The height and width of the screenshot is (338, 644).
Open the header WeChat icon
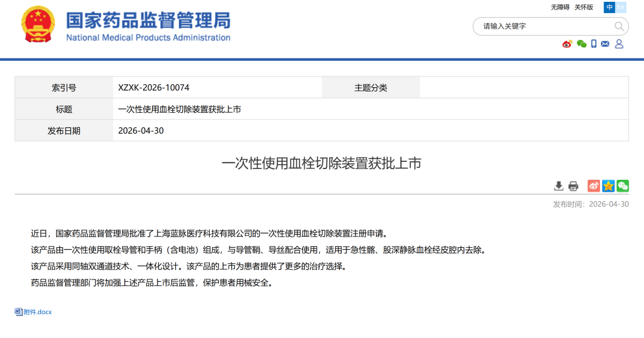click(581, 44)
